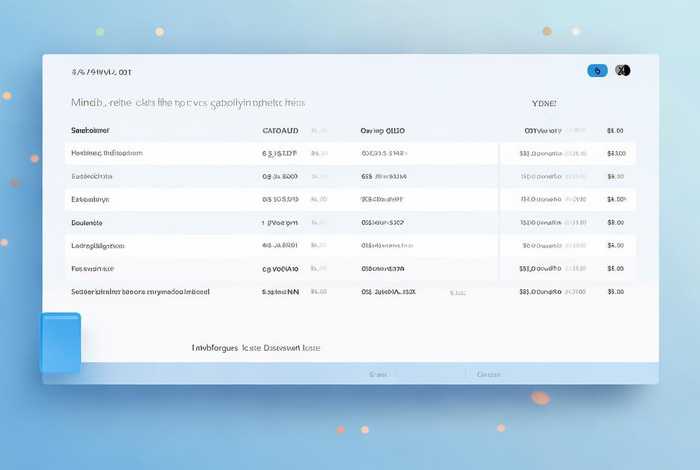Select the Doulente row
Viewport: 700px width, 470px height.
pos(87,222)
